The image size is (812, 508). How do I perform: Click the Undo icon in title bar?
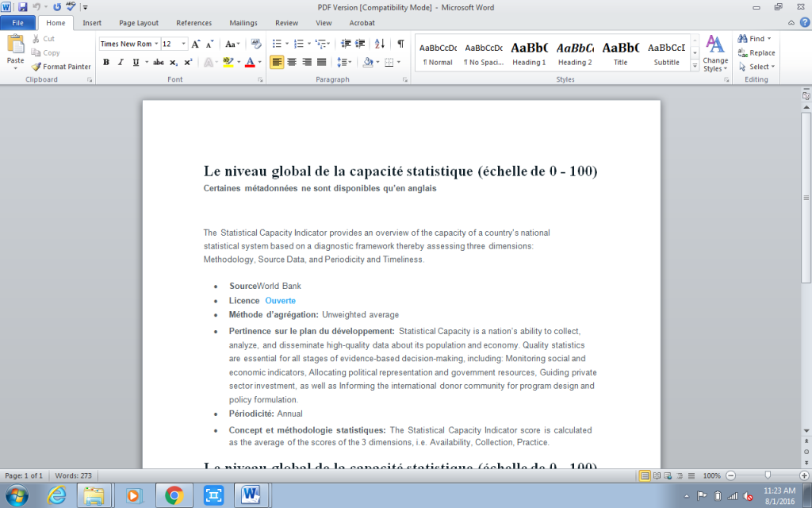(36, 7)
